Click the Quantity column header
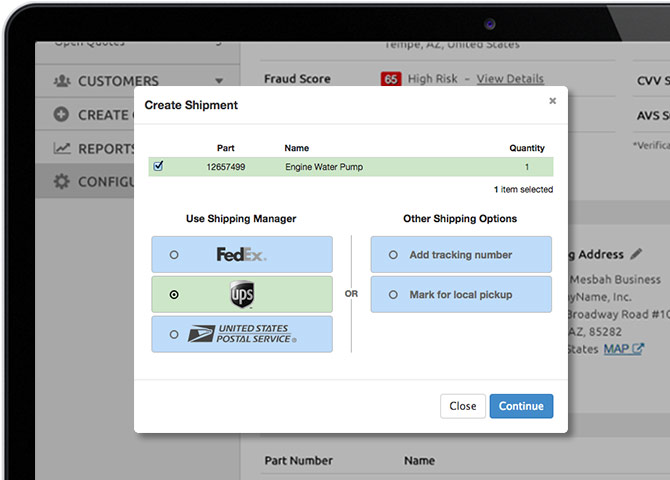Screen dimensions: 670x480 coord(527,148)
